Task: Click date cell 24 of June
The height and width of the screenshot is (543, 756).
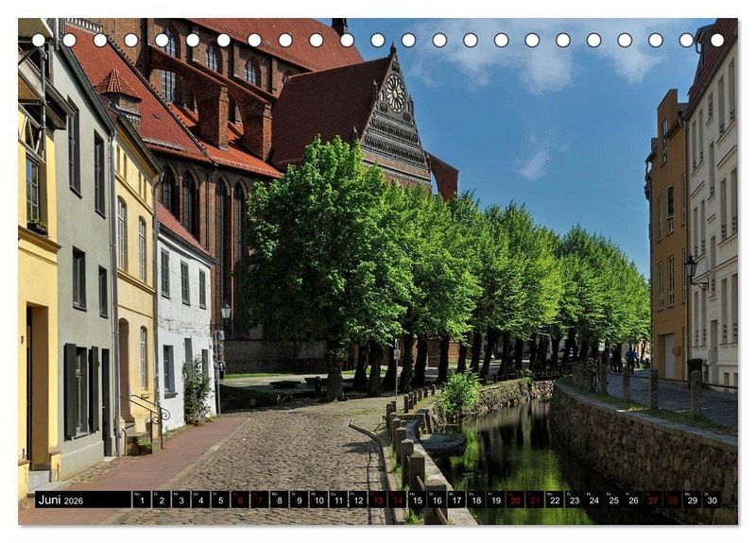Action: (x=594, y=500)
